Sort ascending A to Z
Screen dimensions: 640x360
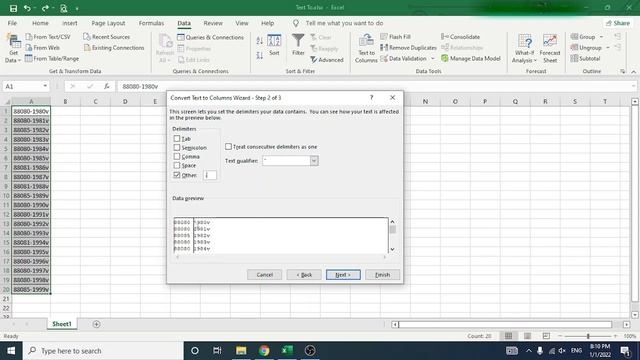tap(260, 40)
